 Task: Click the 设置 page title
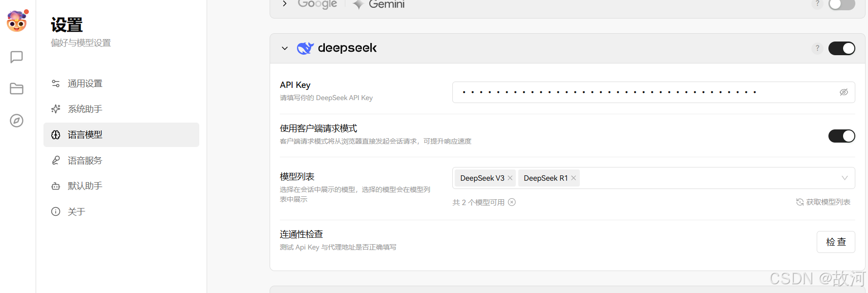(67, 25)
